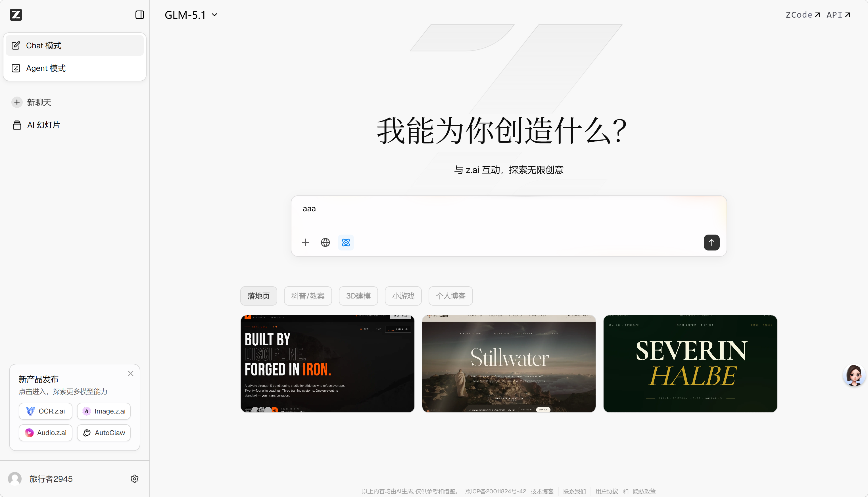This screenshot has height=497, width=868.
Task: Start a 新聊天 with plus icon
Action: pyautogui.click(x=32, y=103)
